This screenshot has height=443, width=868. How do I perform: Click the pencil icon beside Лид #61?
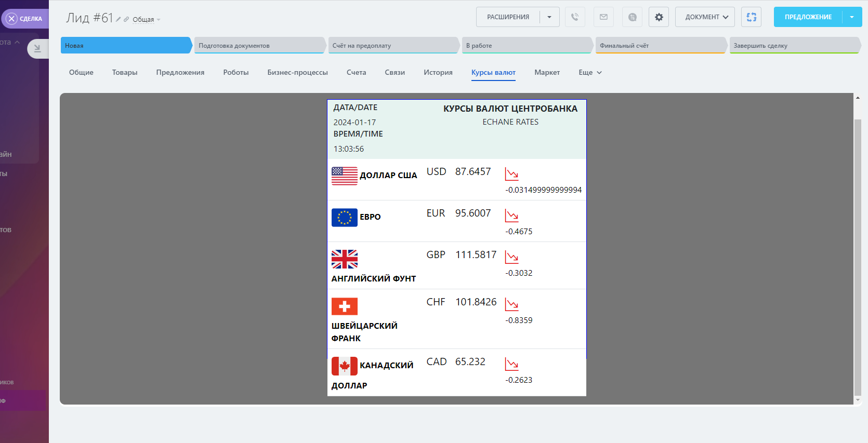119,19
